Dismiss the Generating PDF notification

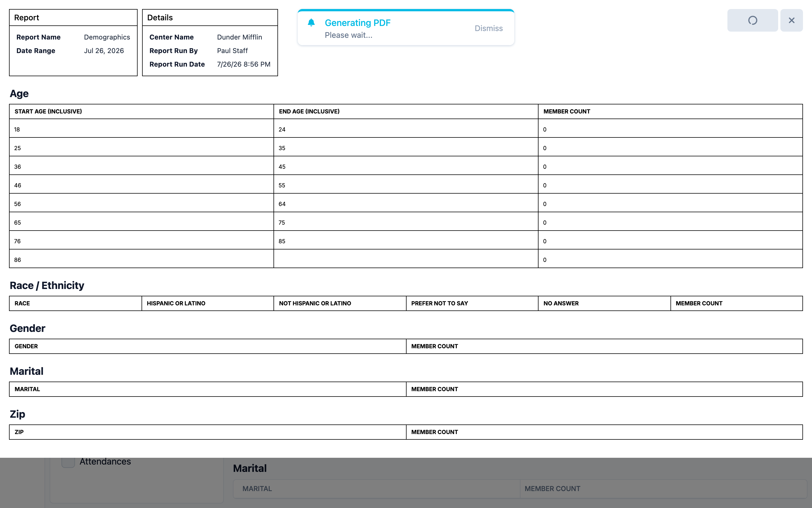[x=489, y=28]
